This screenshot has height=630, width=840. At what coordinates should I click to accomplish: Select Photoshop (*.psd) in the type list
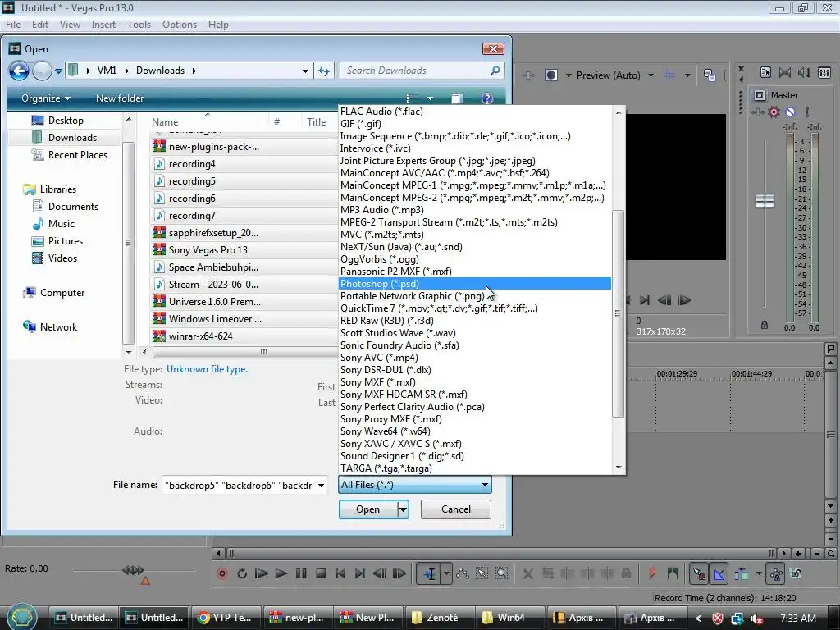click(x=475, y=284)
